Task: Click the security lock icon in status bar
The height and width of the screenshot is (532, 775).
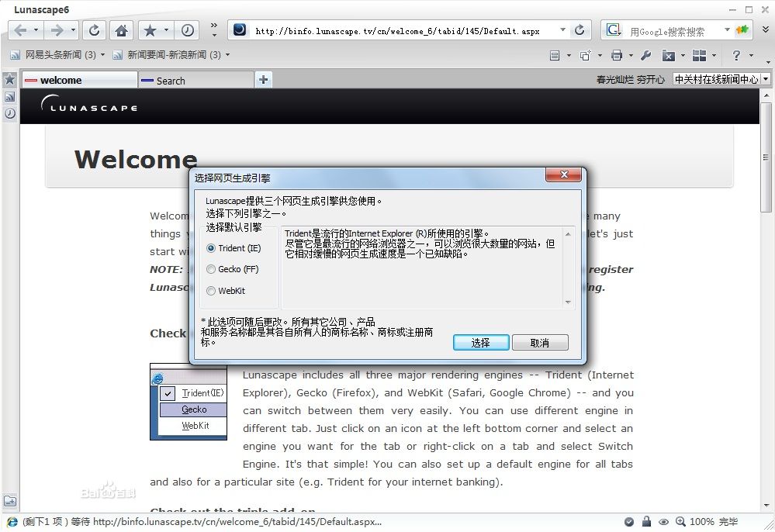Action: [x=646, y=521]
